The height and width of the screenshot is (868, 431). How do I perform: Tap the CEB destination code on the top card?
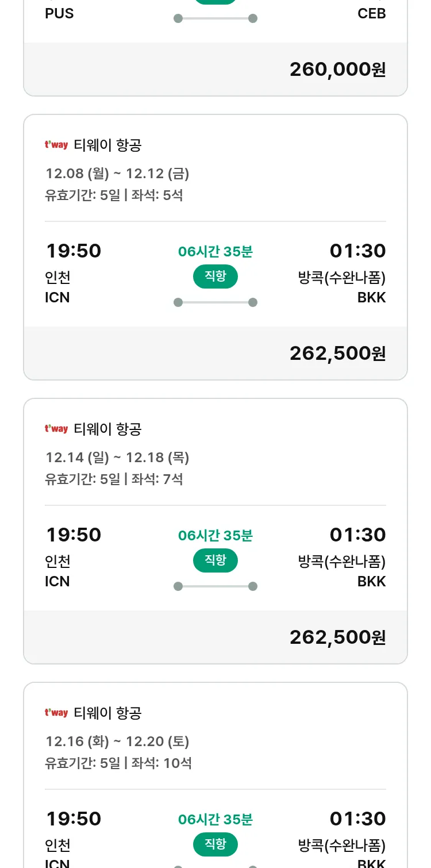(x=371, y=13)
